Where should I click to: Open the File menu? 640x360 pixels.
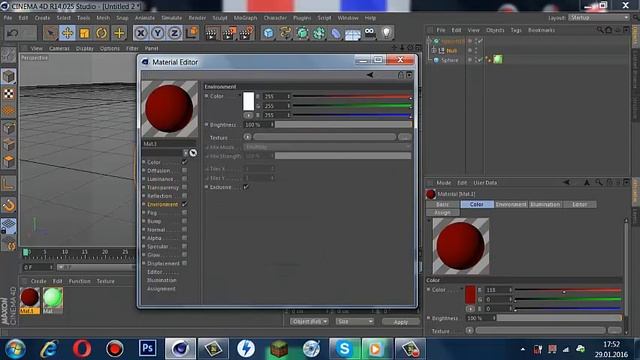pos(8,18)
